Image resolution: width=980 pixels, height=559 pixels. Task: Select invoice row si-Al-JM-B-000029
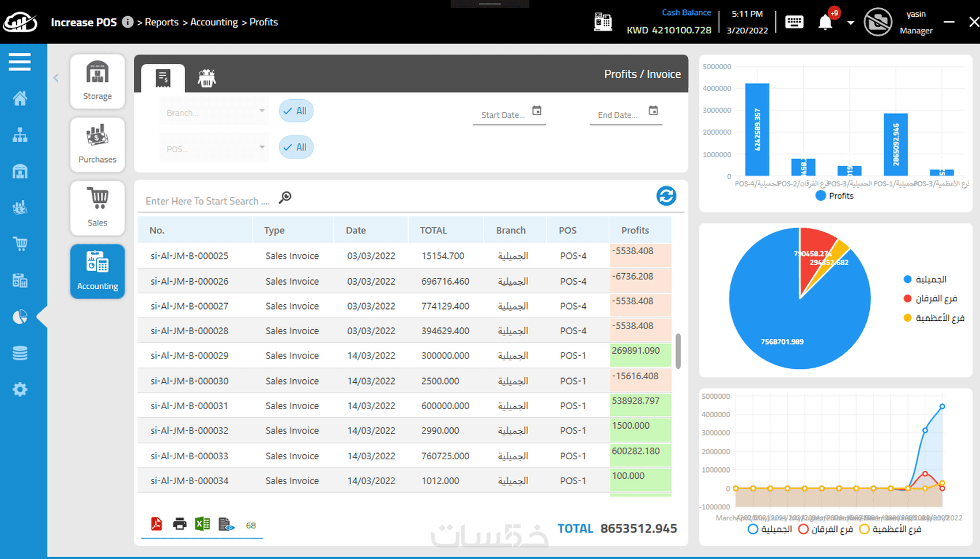(404, 356)
